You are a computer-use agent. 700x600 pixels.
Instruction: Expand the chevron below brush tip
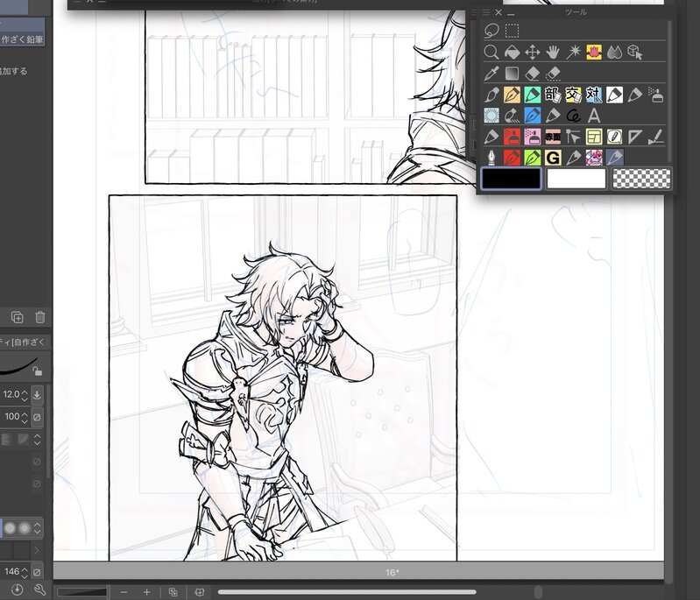point(37,550)
